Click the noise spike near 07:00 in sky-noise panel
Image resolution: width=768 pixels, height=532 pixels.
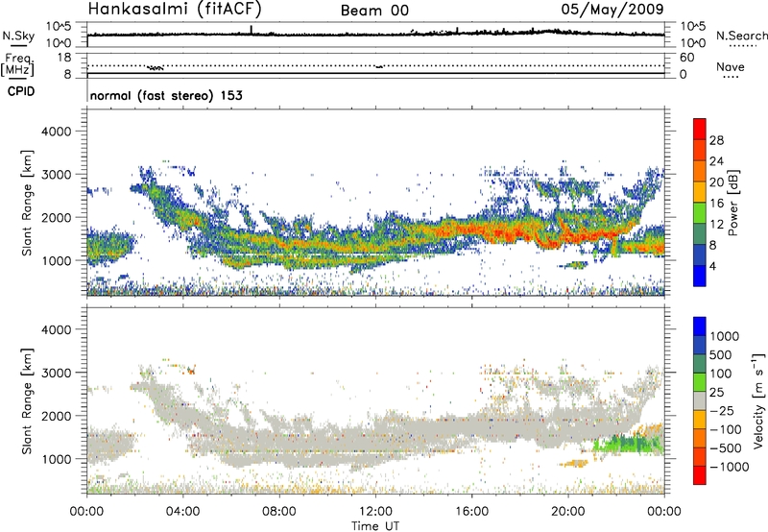point(252,30)
